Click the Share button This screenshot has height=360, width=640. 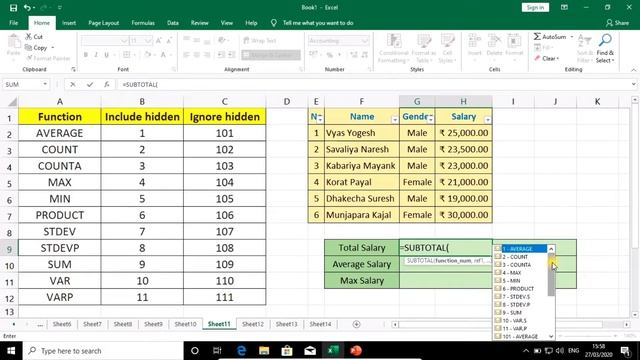tap(617, 23)
